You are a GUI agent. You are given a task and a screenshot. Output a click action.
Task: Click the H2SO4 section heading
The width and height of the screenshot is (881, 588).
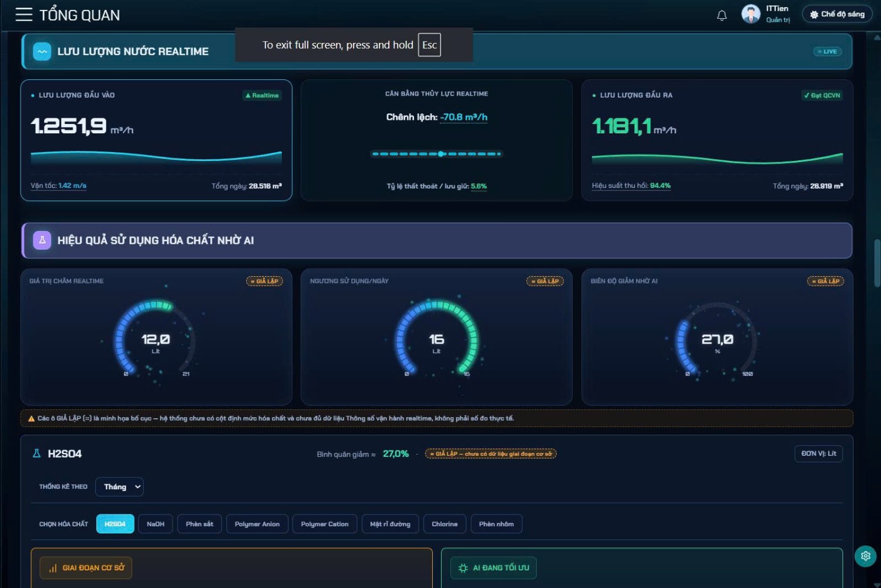click(65, 453)
